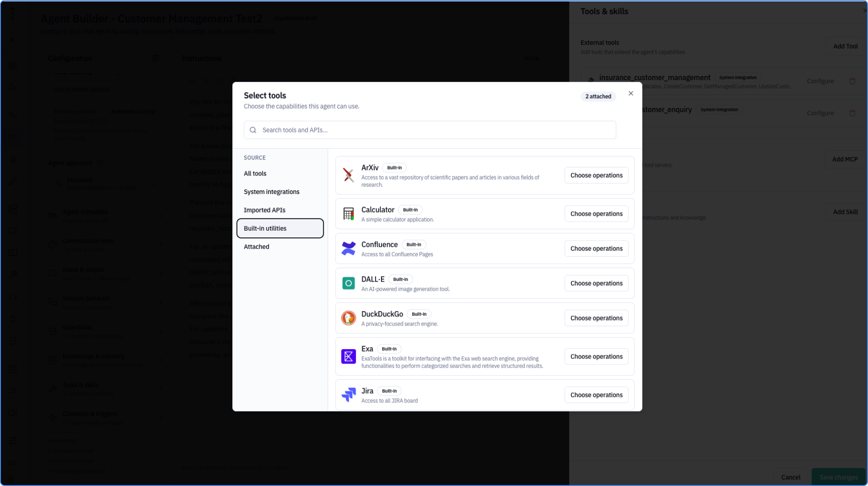Click the External tools heading
The height and width of the screenshot is (486, 868).
point(599,43)
